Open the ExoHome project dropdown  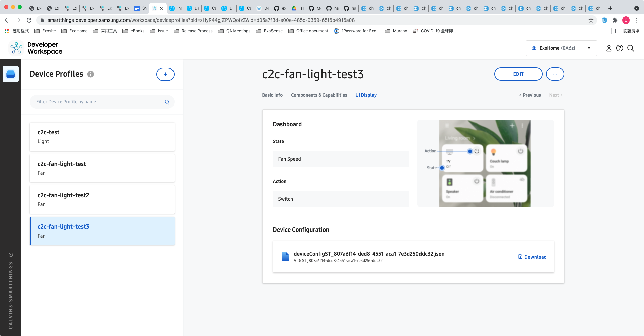(561, 48)
